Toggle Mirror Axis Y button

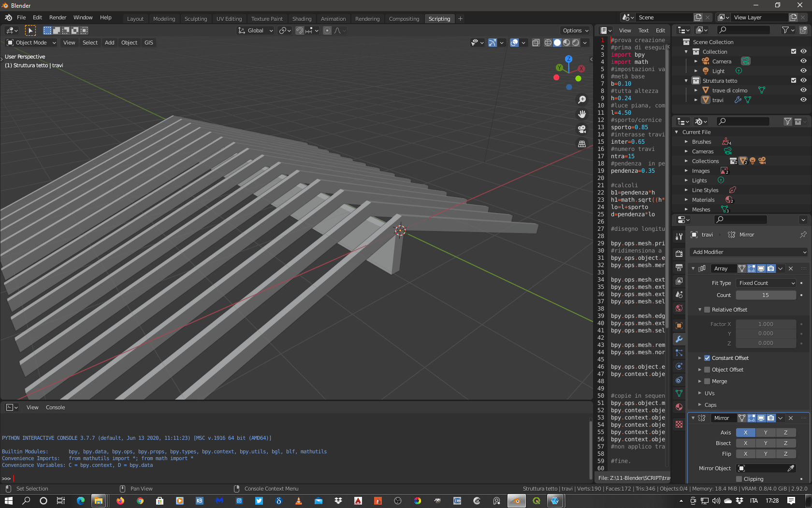766,433
